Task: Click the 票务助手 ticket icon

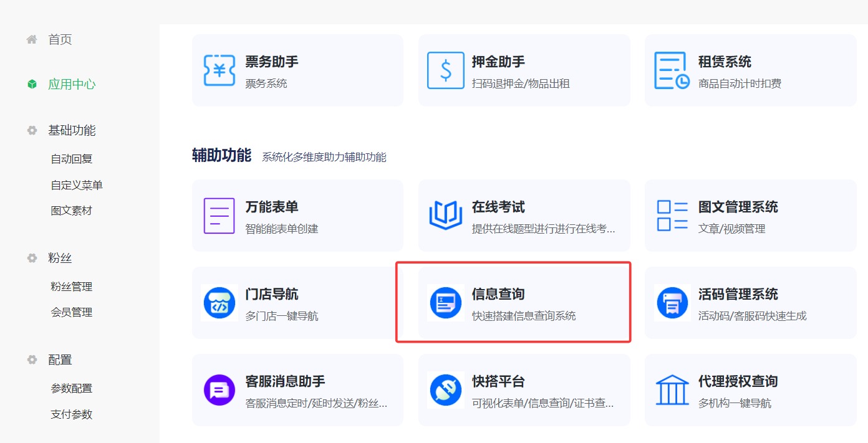Action: click(218, 70)
